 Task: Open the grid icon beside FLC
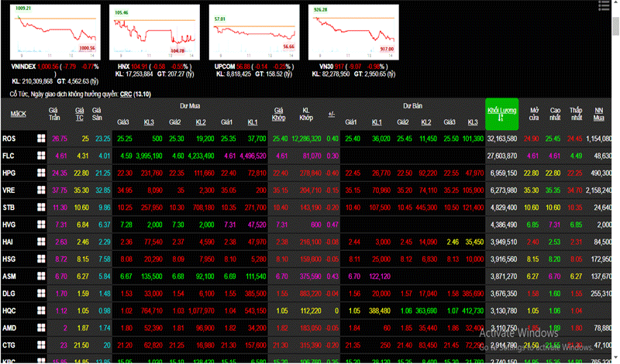(x=41, y=156)
